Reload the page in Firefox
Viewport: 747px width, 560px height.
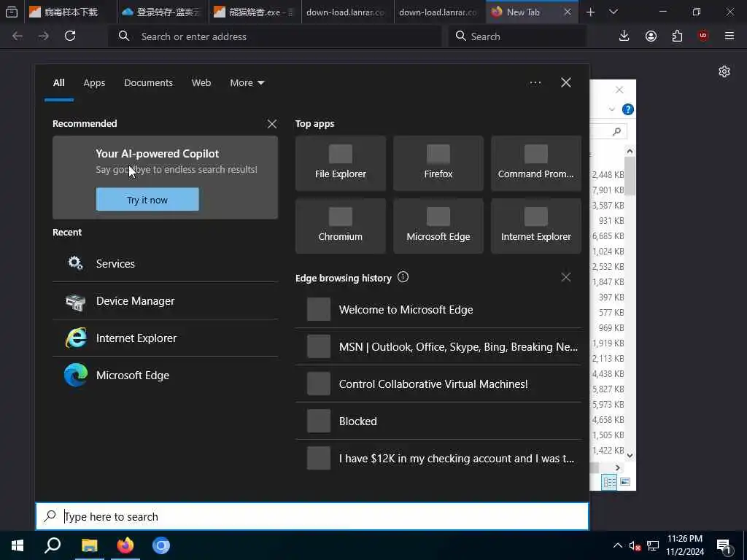tap(70, 36)
